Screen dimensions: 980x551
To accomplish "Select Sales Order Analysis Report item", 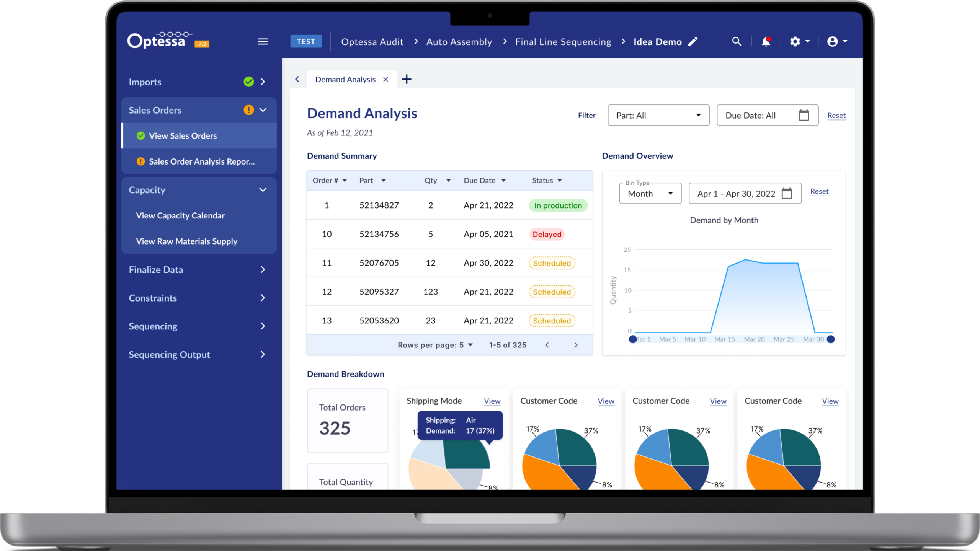I will click(x=201, y=161).
